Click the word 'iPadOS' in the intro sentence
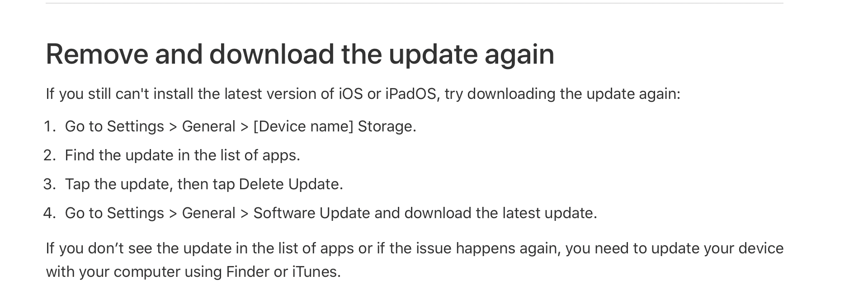Image resolution: width=868 pixels, height=299 pixels. (411, 94)
